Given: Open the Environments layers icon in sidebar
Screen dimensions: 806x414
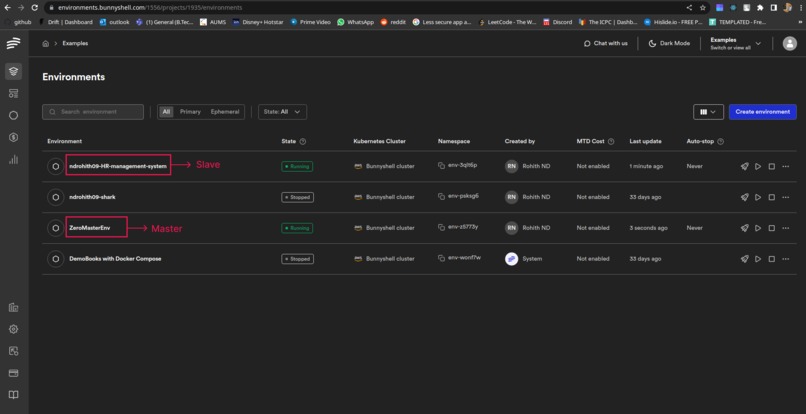Looking at the screenshot, I should click(13, 71).
